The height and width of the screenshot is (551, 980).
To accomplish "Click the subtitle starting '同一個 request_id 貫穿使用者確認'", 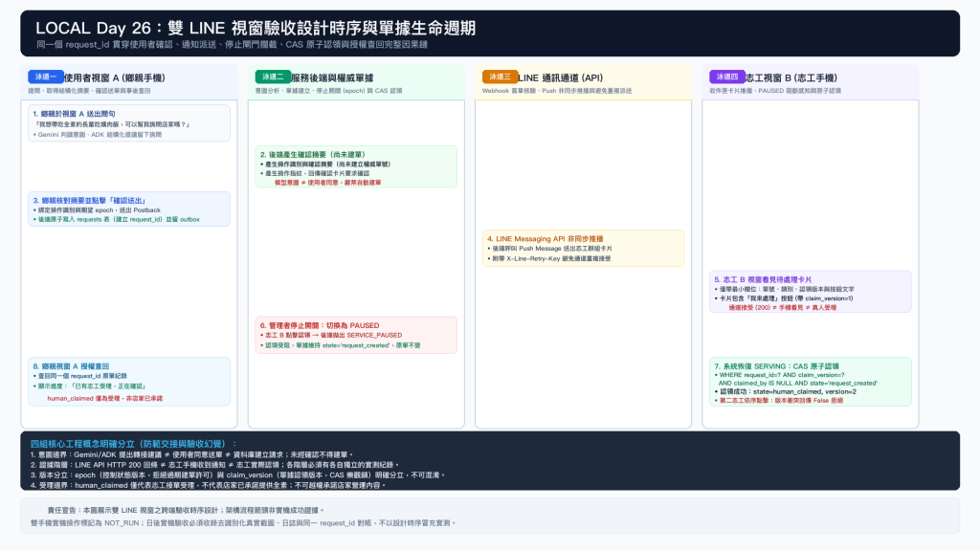I will pos(232,44).
